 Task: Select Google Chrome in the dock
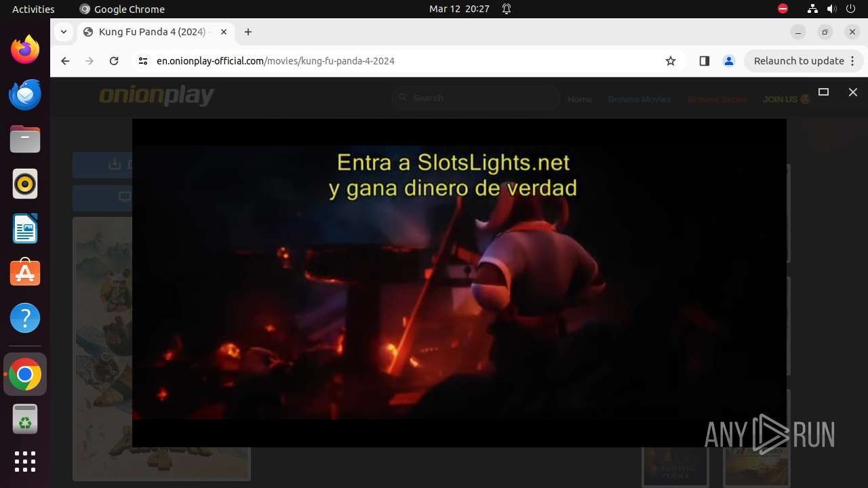(25, 374)
